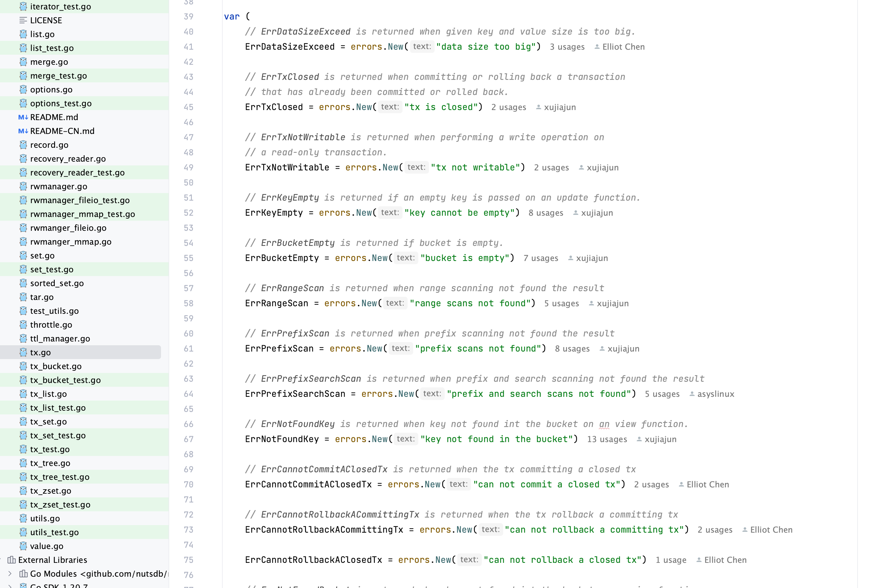Click the library icon beside Go Modules

point(24,573)
